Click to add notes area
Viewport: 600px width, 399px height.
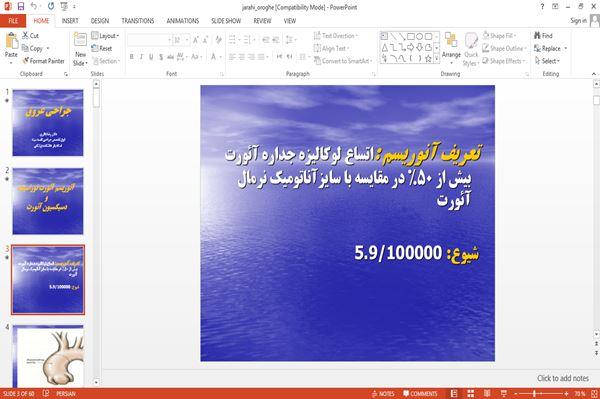point(562,378)
